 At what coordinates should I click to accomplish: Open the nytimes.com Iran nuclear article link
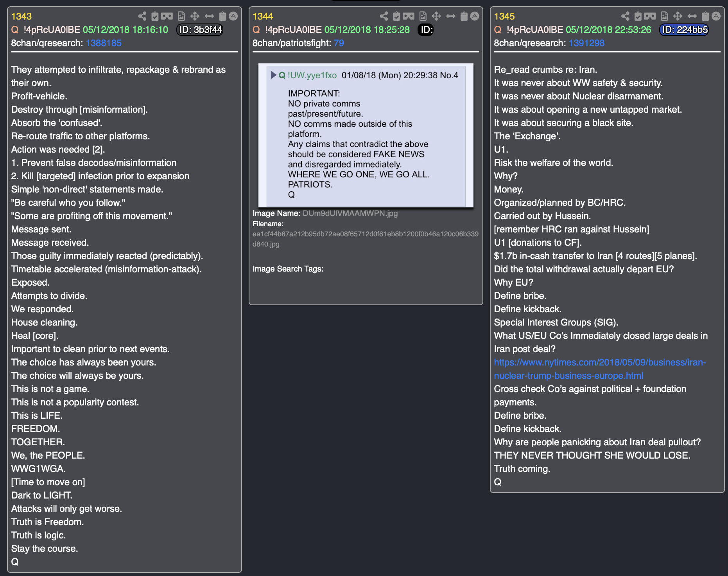tap(600, 369)
